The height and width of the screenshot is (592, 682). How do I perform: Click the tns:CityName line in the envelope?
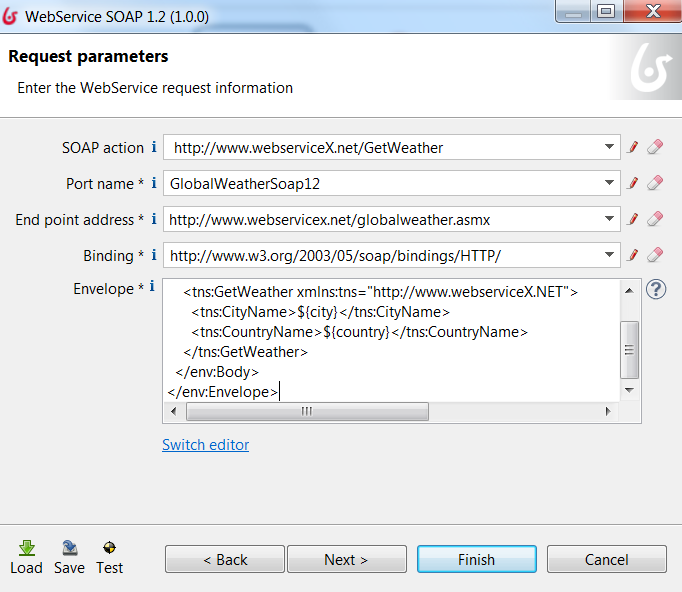coord(321,312)
